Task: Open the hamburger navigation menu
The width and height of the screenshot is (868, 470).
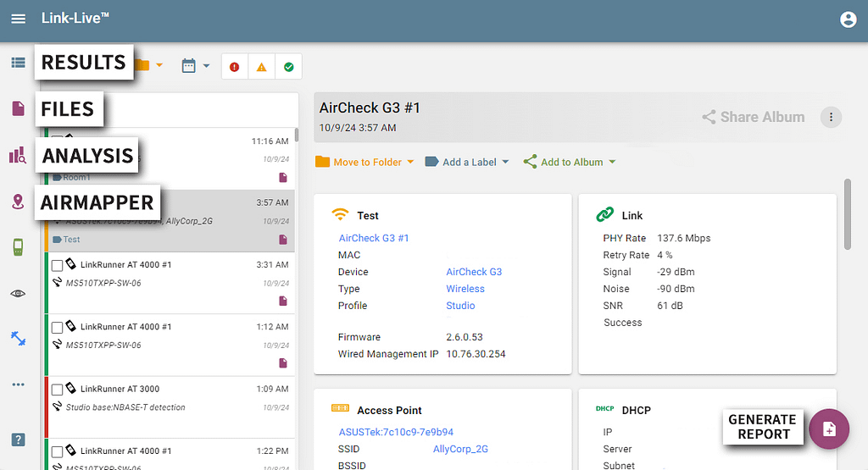Action: point(18,19)
